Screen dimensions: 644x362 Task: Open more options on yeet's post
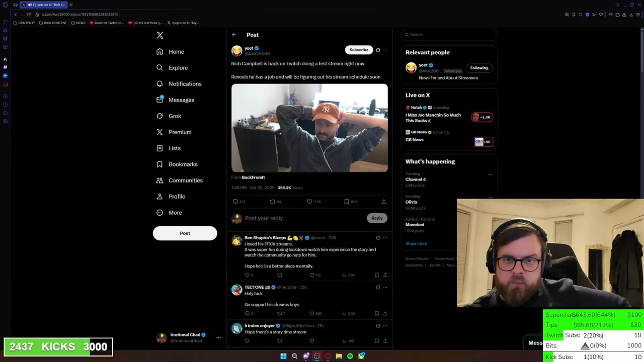pos(385,50)
